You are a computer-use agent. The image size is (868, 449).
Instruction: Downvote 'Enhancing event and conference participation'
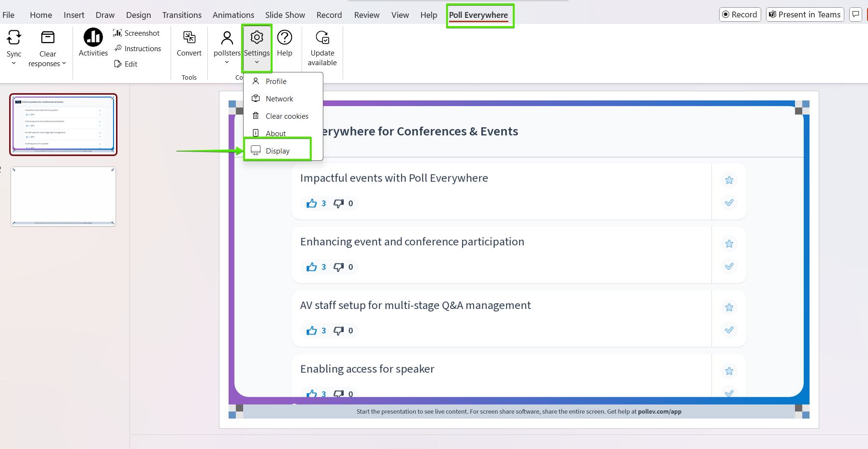pyautogui.click(x=339, y=267)
